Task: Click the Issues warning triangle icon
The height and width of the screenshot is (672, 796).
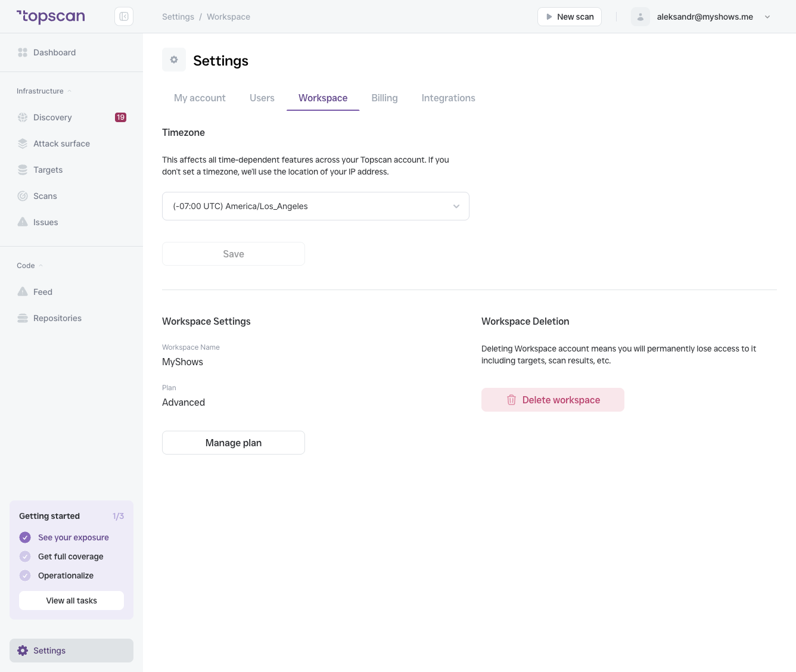Action: click(x=23, y=222)
